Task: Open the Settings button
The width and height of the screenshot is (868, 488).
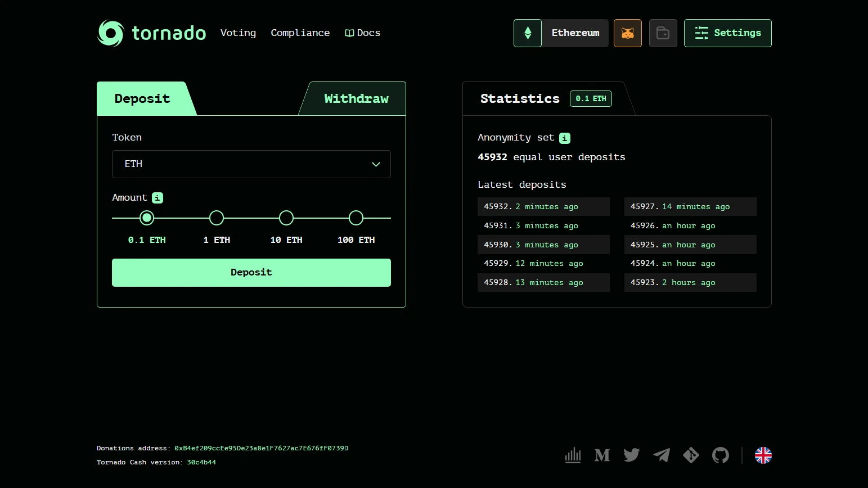Action: (727, 33)
